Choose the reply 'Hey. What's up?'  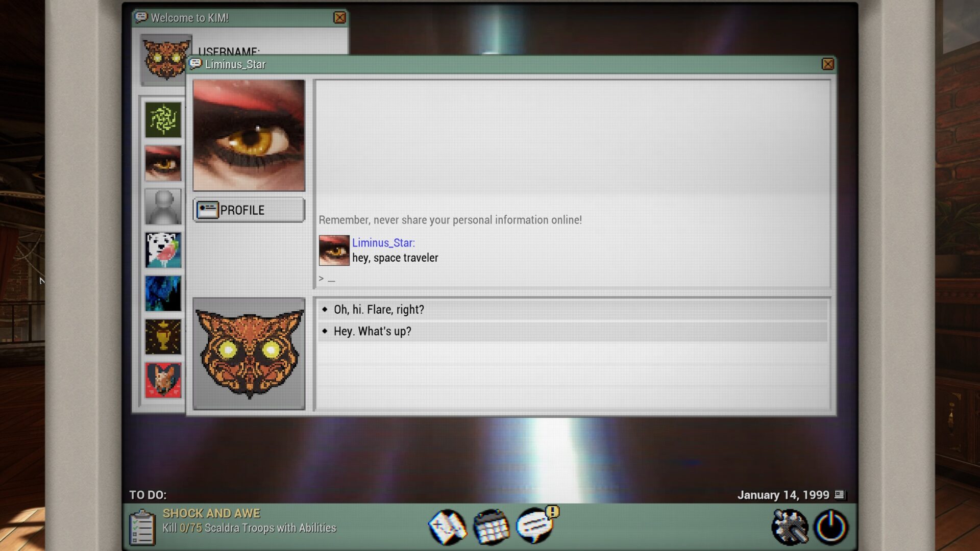coord(373,331)
